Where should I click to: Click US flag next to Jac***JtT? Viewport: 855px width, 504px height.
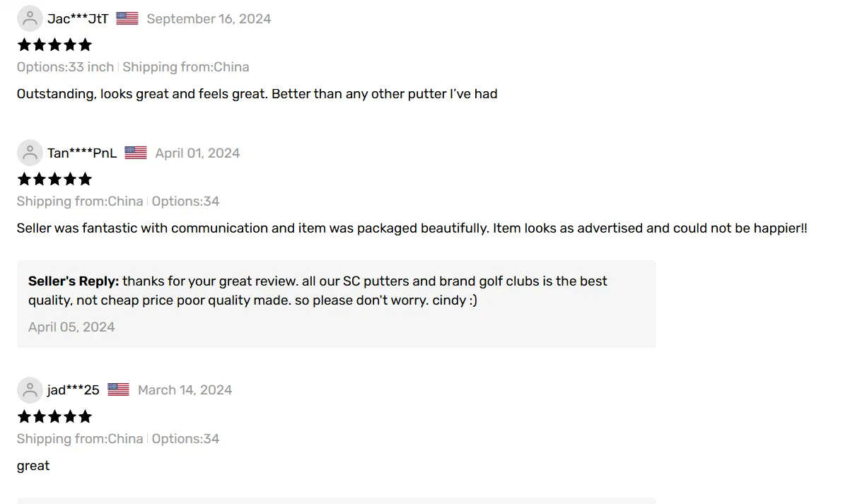(127, 18)
